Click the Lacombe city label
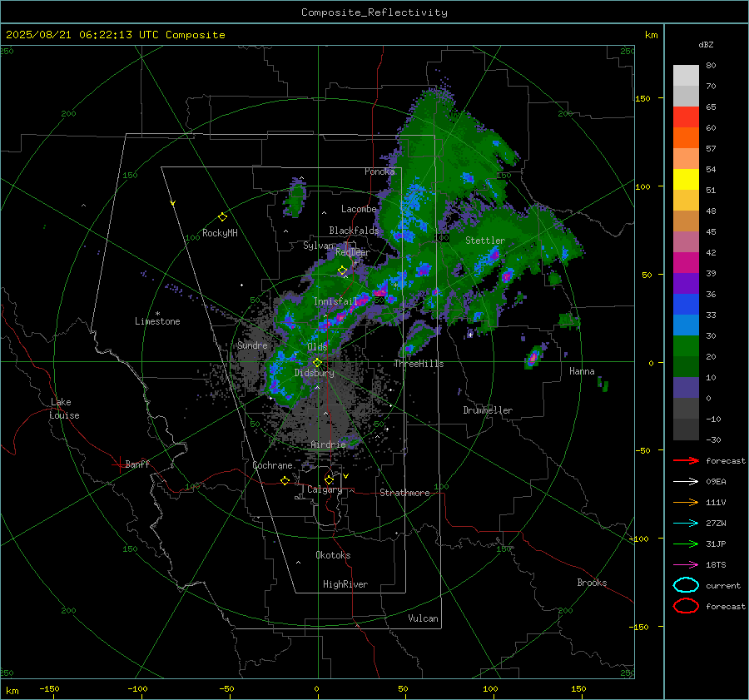Screen dimensions: 749x700 point(359,209)
